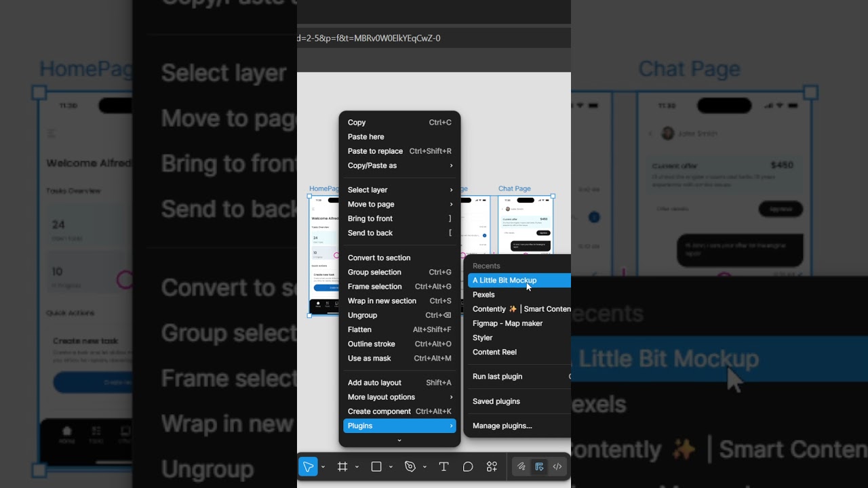Select the Chat Page frame thumbnail
Image resolution: width=868 pixels, height=488 pixels.
[x=526, y=226]
